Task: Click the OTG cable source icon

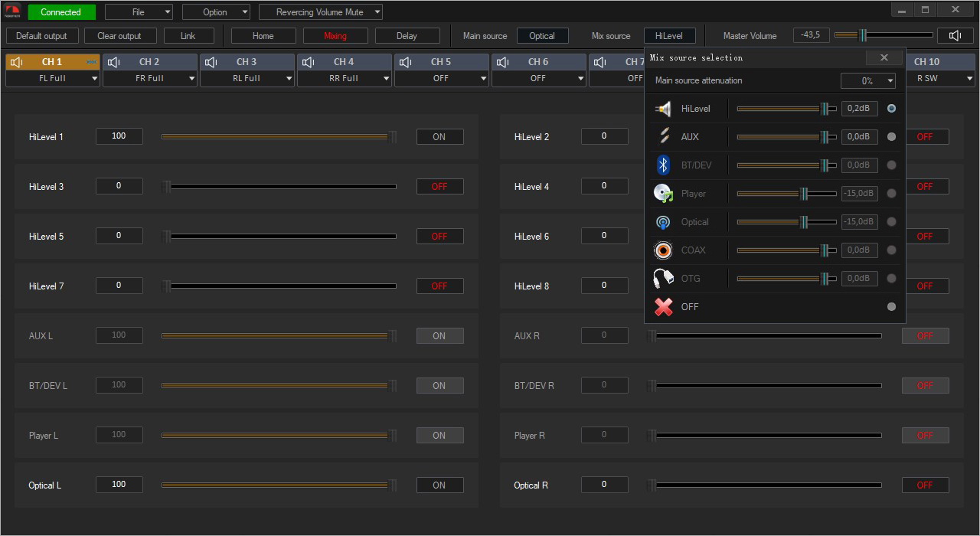Action: (x=663, y=279)
